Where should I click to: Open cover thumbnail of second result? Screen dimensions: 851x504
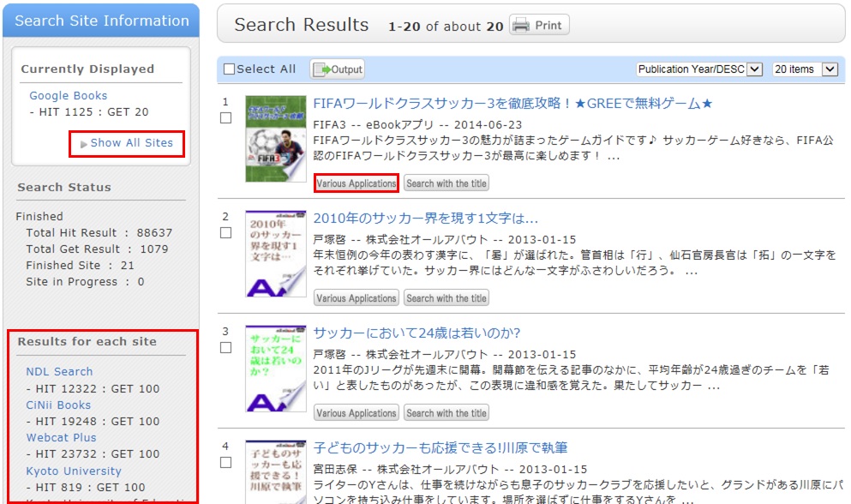point(275,253)
